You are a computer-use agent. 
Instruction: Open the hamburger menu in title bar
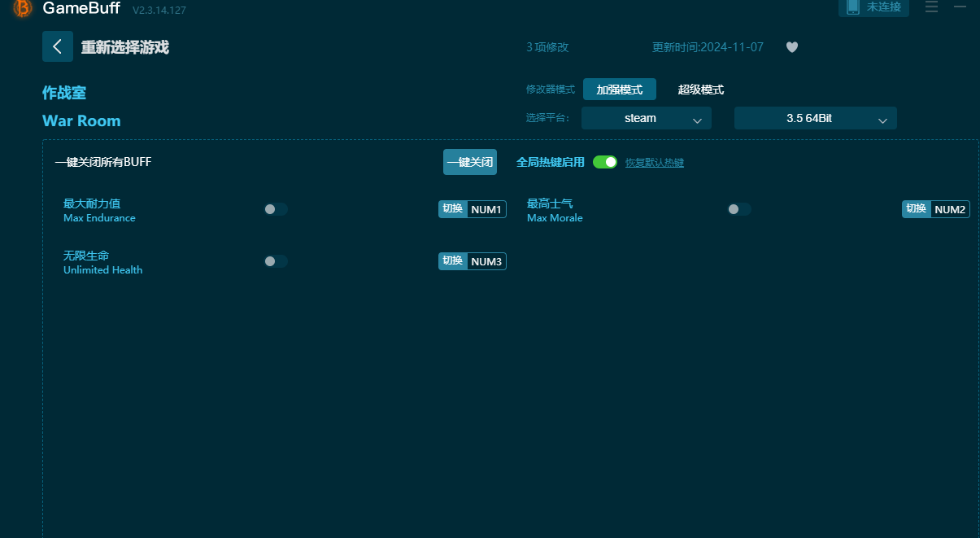point(930,7)
